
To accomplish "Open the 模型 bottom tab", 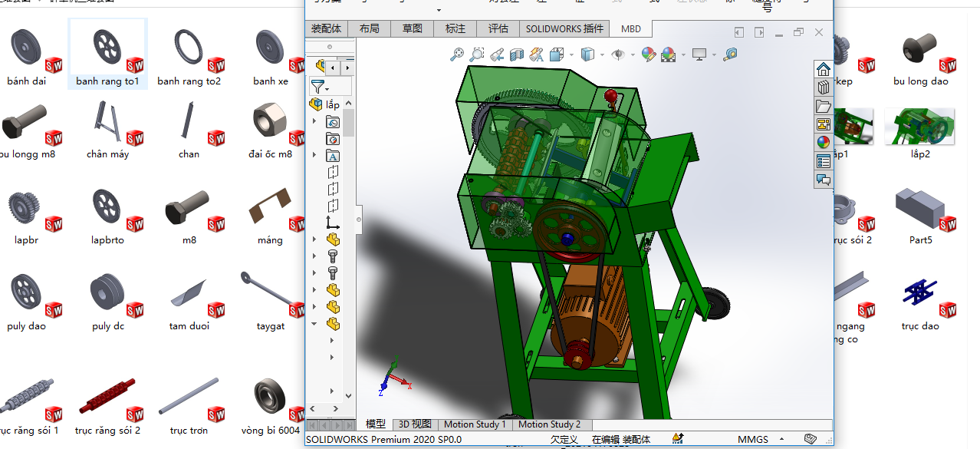I will pos(376,424).
